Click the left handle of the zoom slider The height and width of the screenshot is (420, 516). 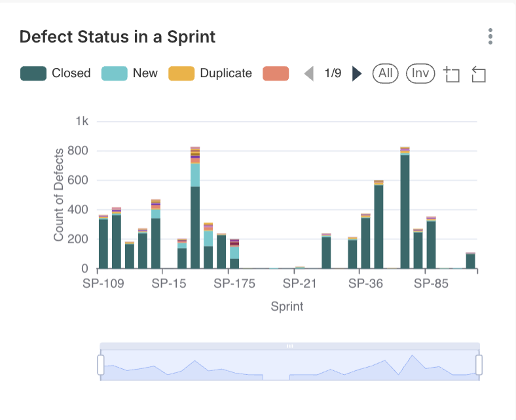[x=101, y=365]
